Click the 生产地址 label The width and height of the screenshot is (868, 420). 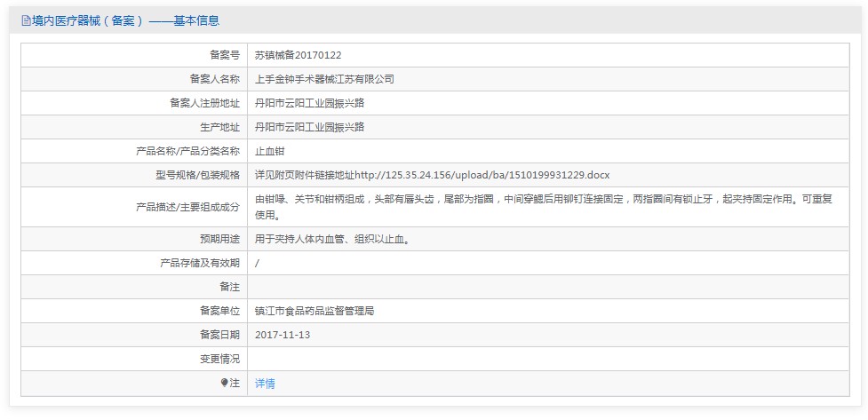coord(219,127)
